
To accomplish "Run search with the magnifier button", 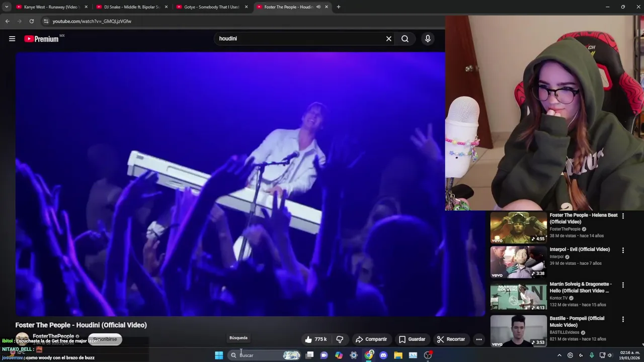I will tap(405, 39).
